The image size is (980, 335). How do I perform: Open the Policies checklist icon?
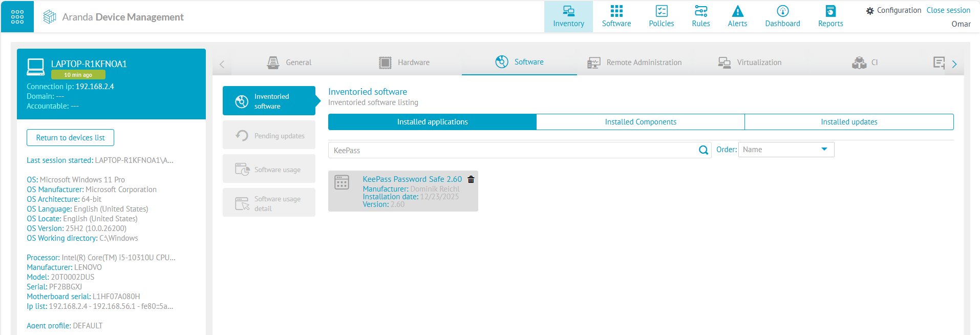coord(661,11)
